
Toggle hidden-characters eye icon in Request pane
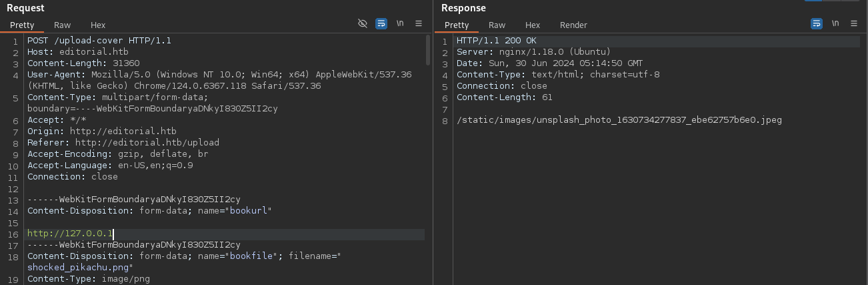click(x=363, y=23)
